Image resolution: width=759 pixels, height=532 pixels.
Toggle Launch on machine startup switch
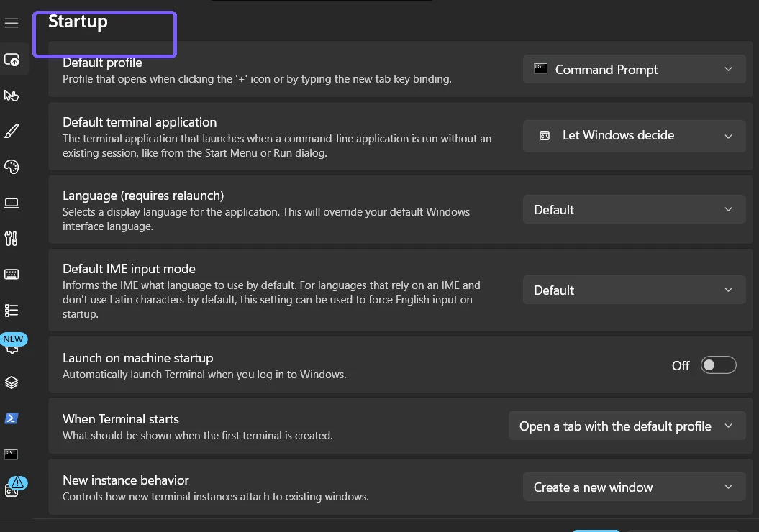[718, 365]
